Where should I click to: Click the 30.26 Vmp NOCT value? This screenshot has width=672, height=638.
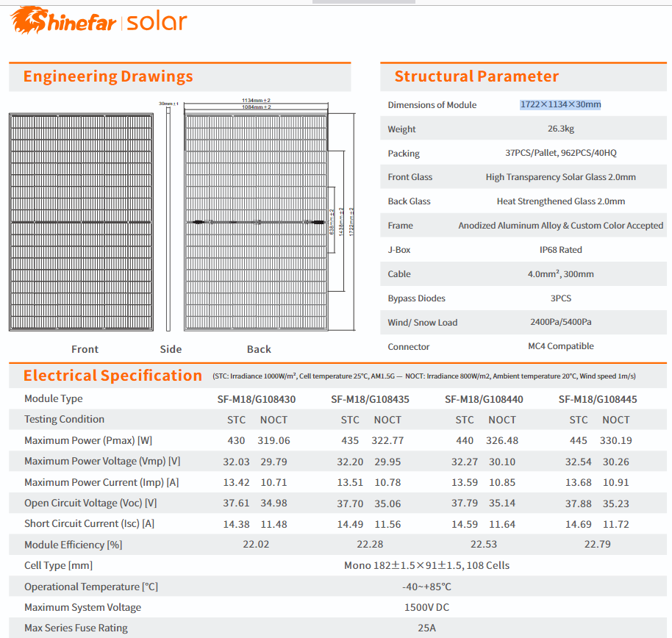(x=616, y=462)
